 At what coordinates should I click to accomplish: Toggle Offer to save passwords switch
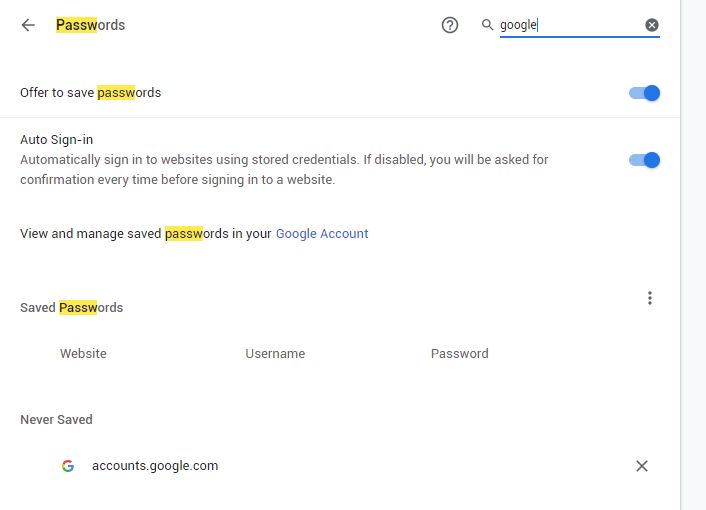(x=644, y=93)
